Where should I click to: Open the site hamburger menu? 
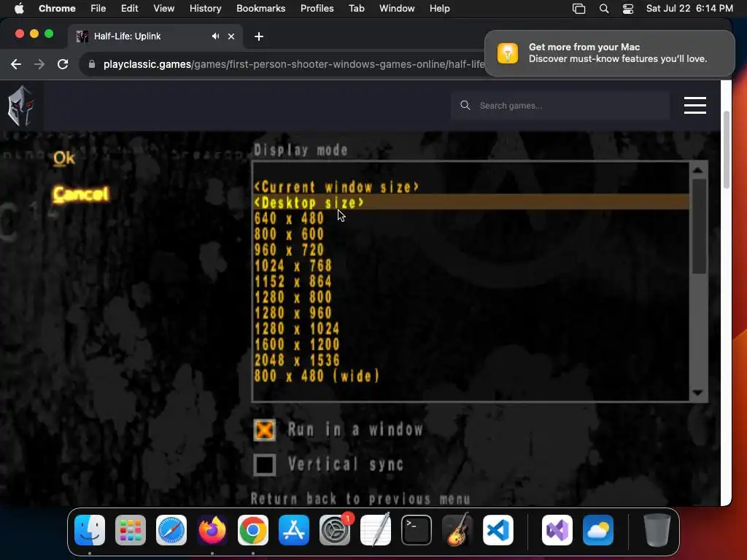coord(694,106)
